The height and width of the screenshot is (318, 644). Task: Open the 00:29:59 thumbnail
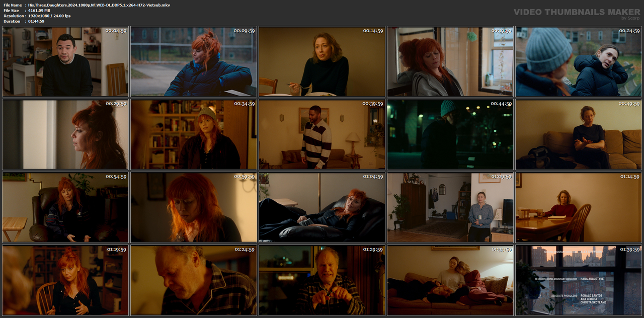(65, 134)
